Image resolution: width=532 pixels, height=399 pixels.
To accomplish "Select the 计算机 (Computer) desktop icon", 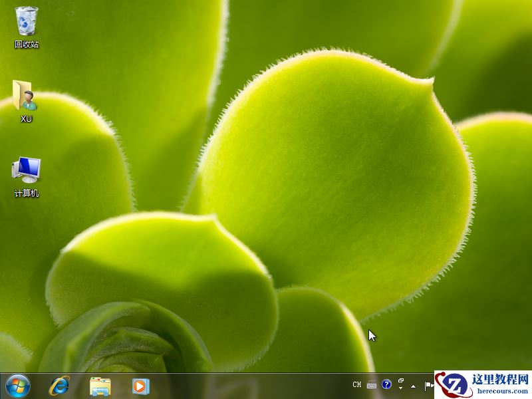I will (x=25, y=172).
